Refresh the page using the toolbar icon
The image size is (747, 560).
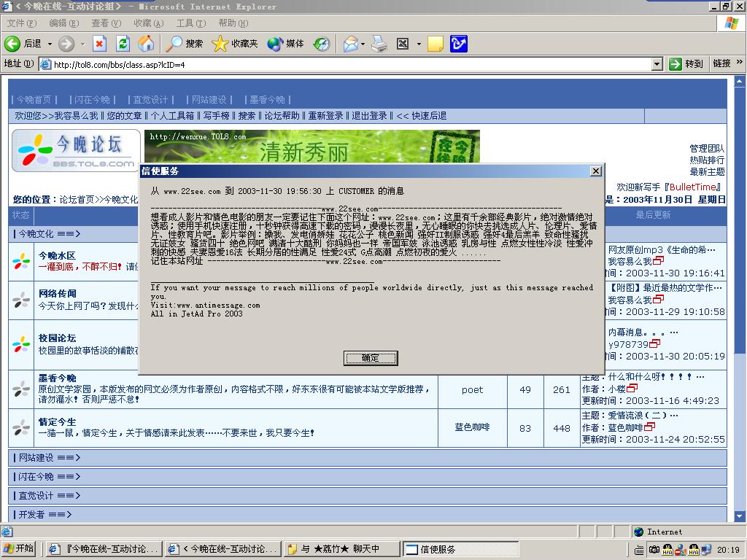point(123,44)
